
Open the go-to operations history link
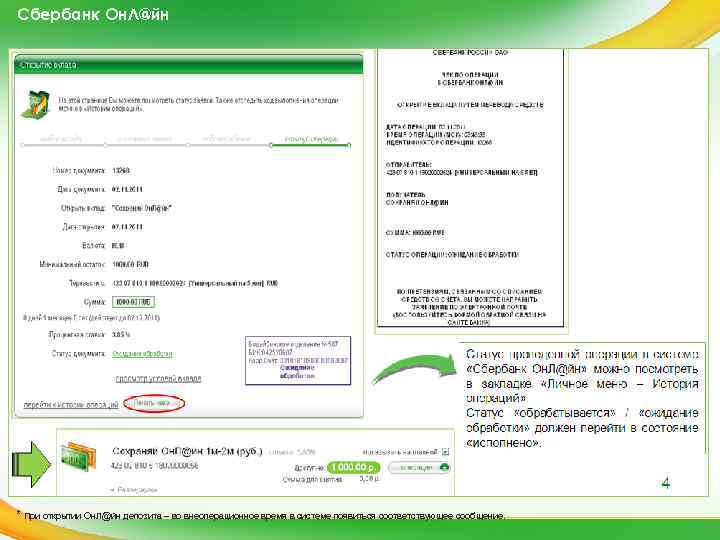[x=71, y=405]
